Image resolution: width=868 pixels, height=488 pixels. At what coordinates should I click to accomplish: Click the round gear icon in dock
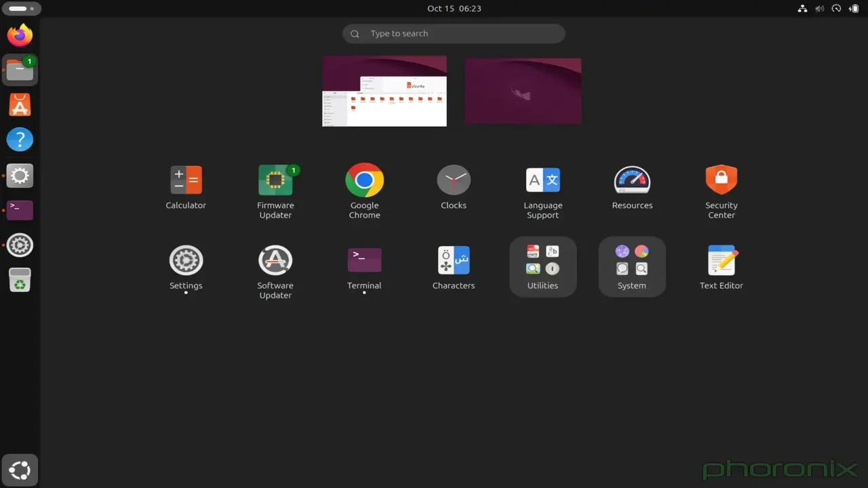pos(20,245)
